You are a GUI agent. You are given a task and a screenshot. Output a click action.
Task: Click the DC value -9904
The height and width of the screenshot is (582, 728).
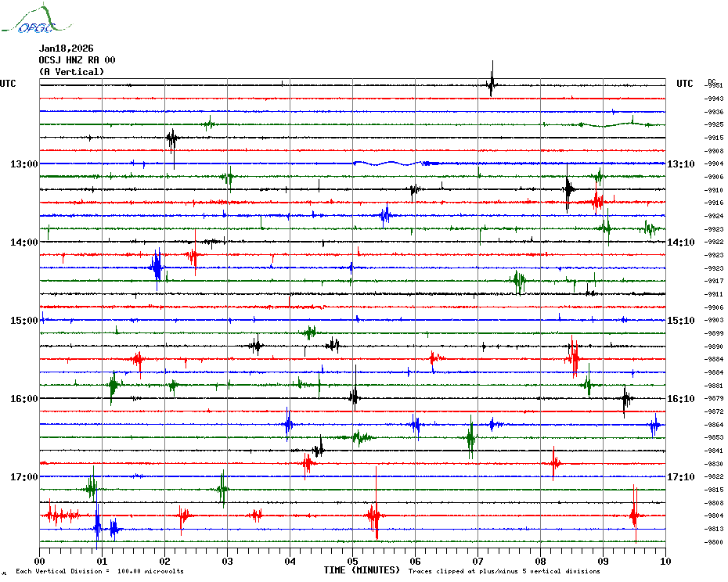pyautogui.click(x=714, y=163)
